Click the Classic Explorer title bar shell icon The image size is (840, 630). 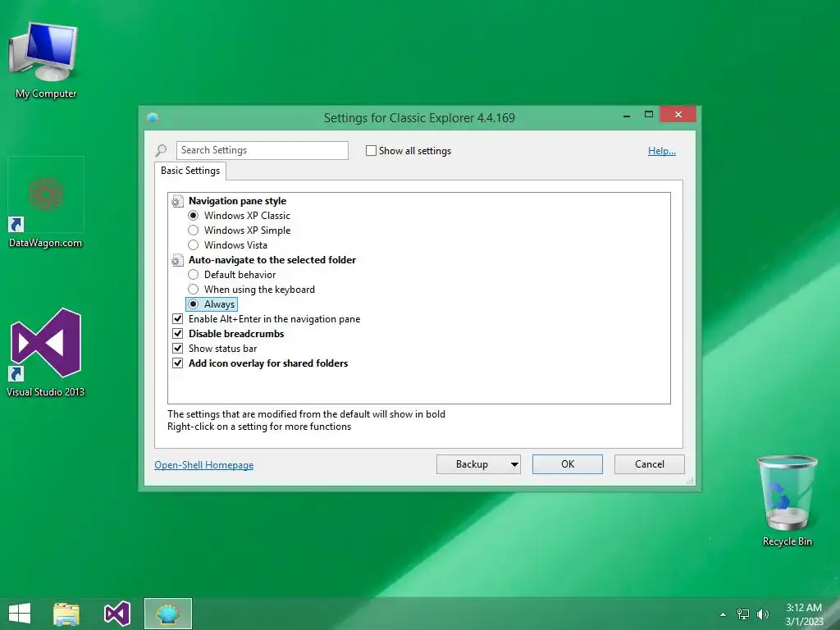coord(153,117)
